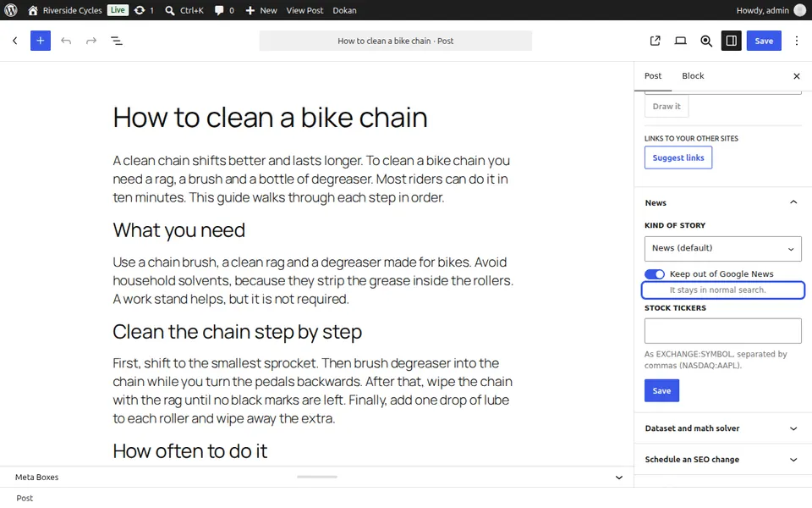Viewport: 812px width, 508px height.
Task: Open the device preview options
Action: [680, 41]
